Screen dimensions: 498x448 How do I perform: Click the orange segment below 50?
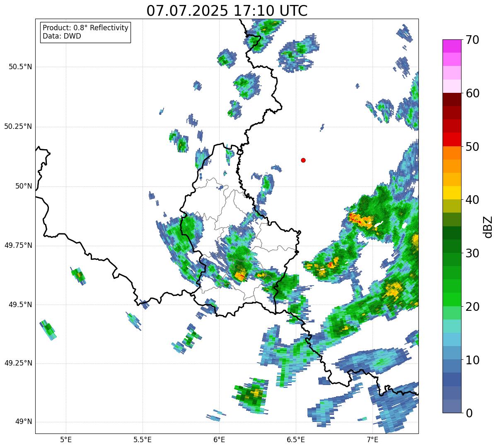click(x=452, y=153)
